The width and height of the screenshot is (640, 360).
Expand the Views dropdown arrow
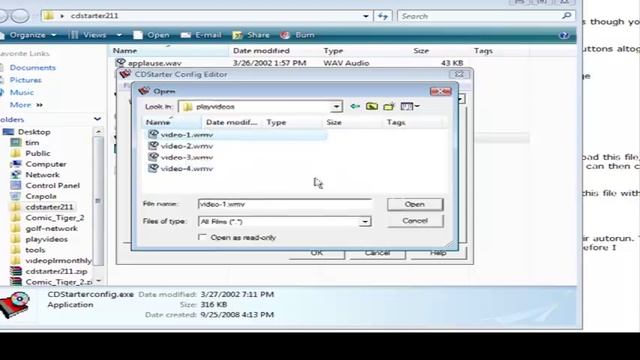point(119,35)
